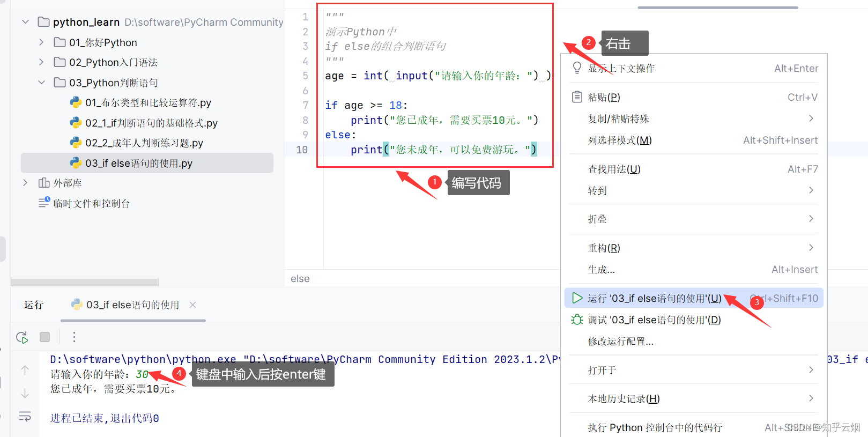This screenshot has width=868, height=437.
Task: Click the debug bug icon in context menu
Action: [x=577, y=320]
